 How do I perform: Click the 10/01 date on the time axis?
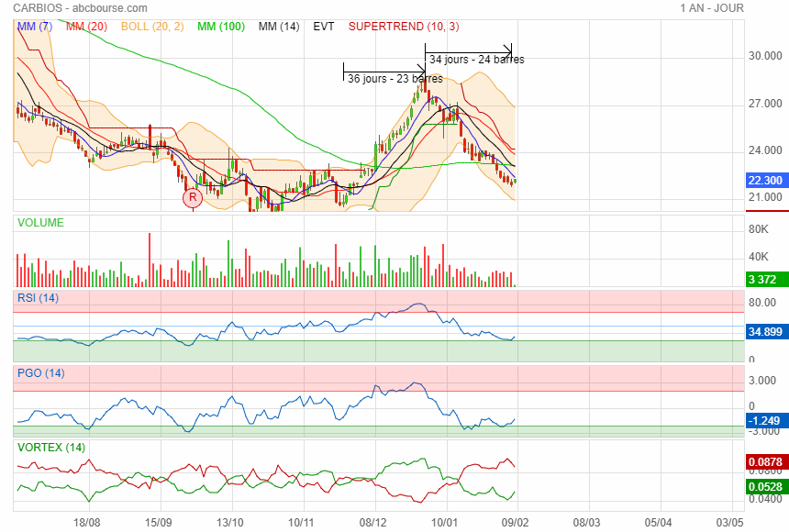click(x=444, y=523)
